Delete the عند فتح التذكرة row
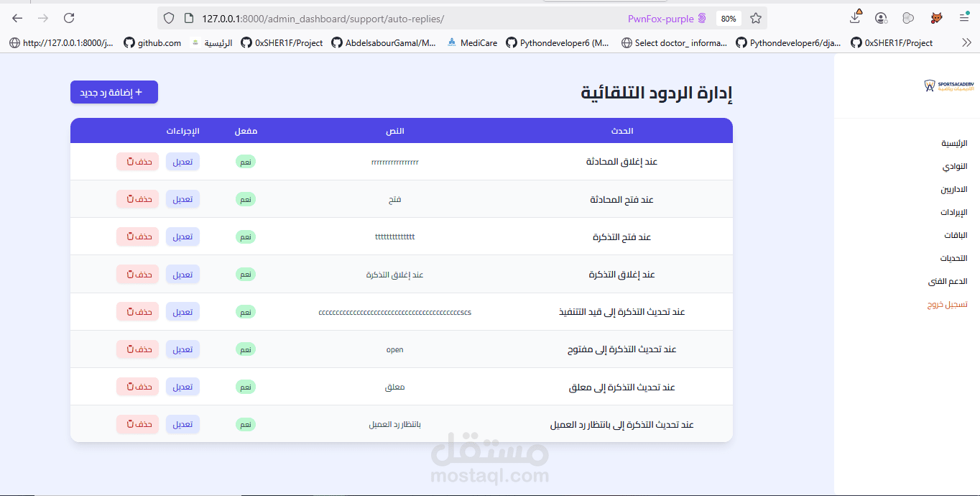 coord(137,236)
